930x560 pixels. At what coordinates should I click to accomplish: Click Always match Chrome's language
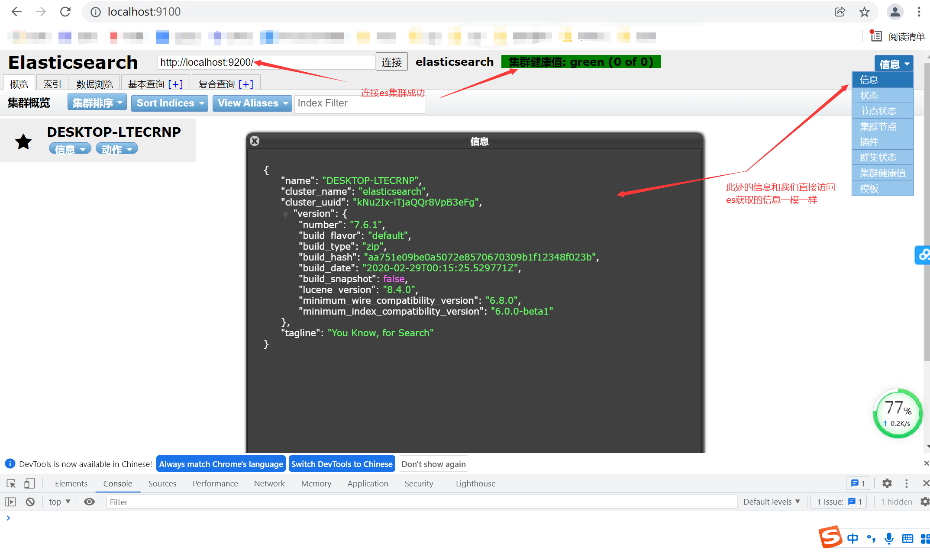point(221,464)
